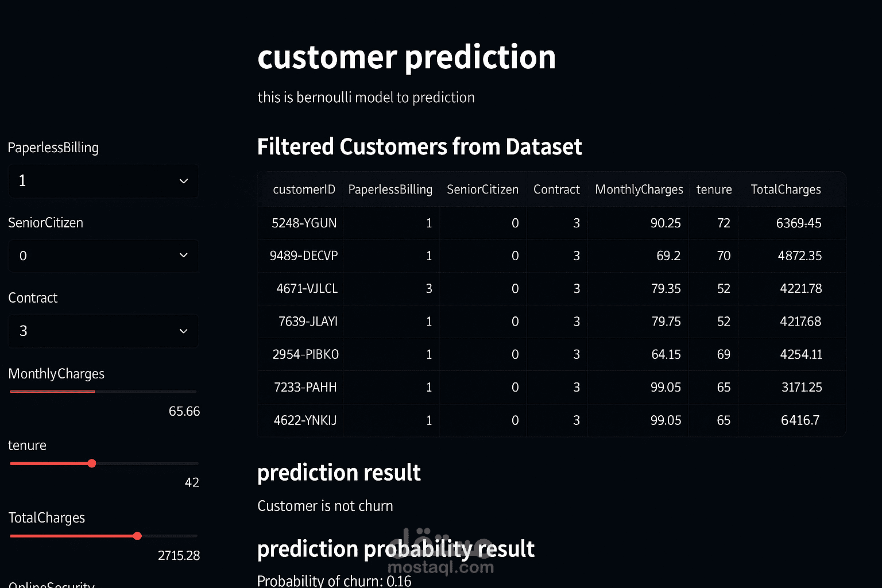
Task: Select customer cell 5248-YGUN
Action: click(304, 223)
